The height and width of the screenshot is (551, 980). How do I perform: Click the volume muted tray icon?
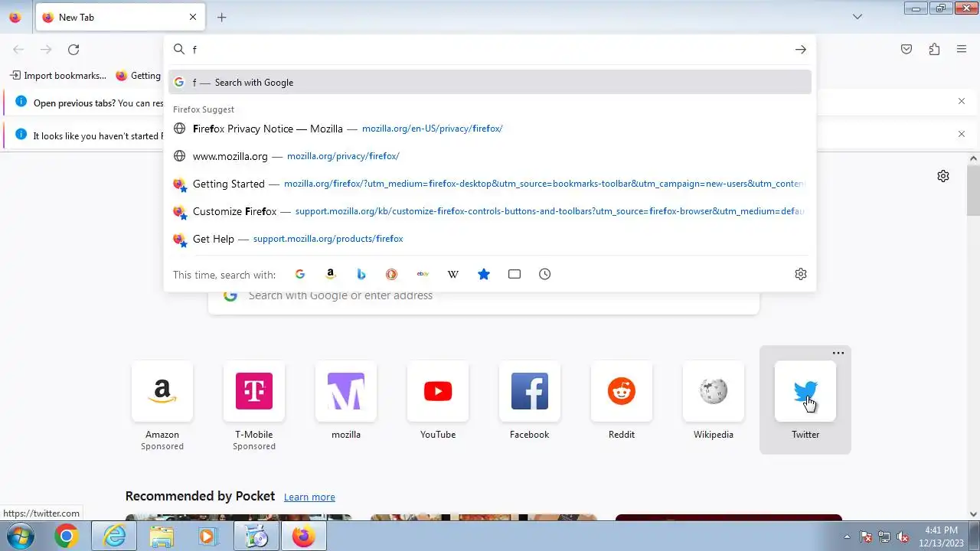coord(903,536)
